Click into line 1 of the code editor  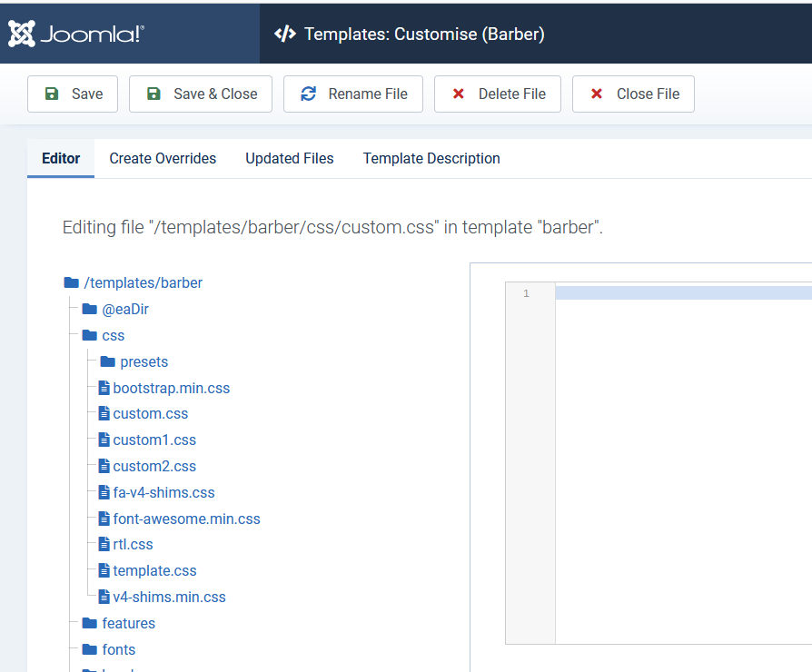click(x=681, y=293)
